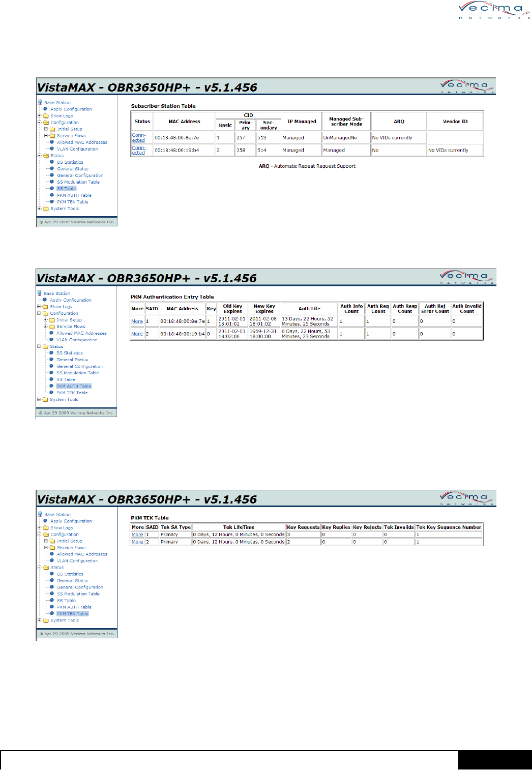Image resolution: width=532 pixels, height=770 pixels.
Task: Click More link for SAID 1 in TEK table
Action: pos(137,535)
